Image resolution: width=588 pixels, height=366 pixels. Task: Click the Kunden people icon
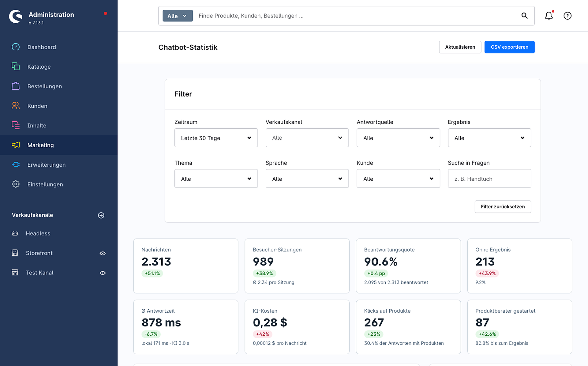click(x=16, y=106)
